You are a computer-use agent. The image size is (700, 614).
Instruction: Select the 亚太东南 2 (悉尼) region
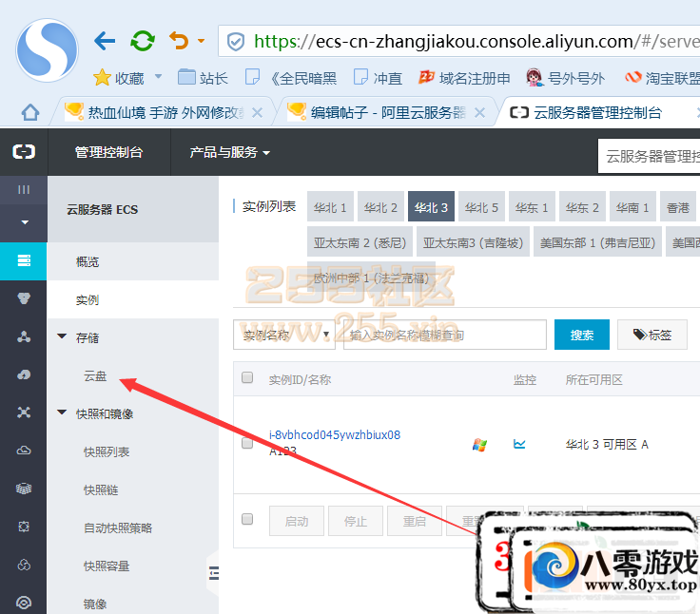360,241
